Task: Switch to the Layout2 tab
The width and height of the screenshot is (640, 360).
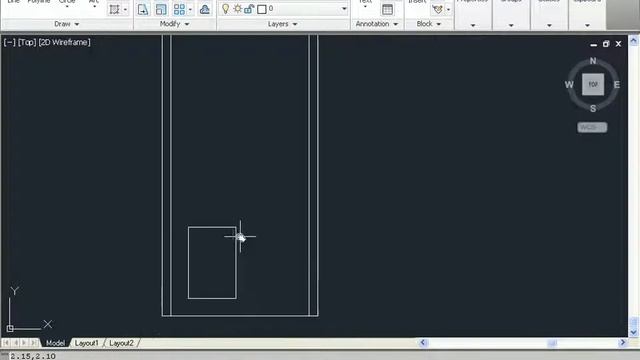Action: point(121,343)
